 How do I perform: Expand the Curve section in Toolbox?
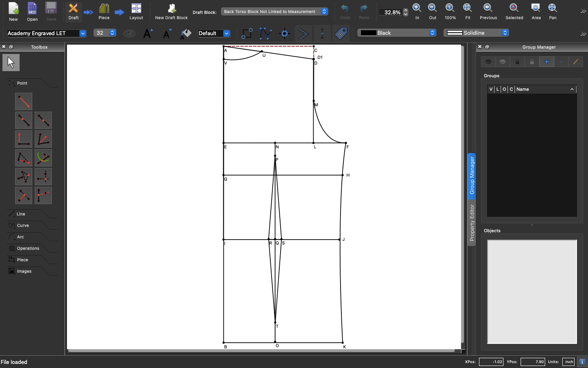[x=23, y=226]
